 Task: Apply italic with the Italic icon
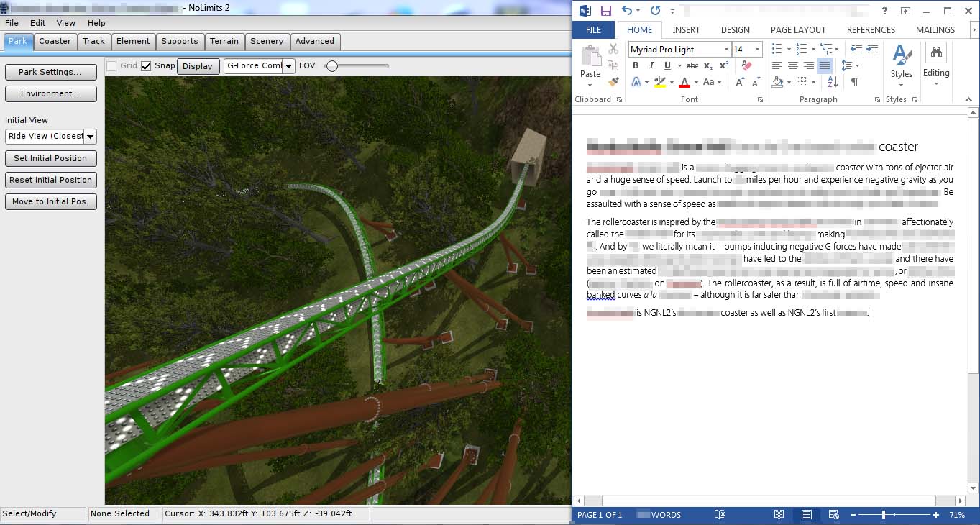coord(651,65)
